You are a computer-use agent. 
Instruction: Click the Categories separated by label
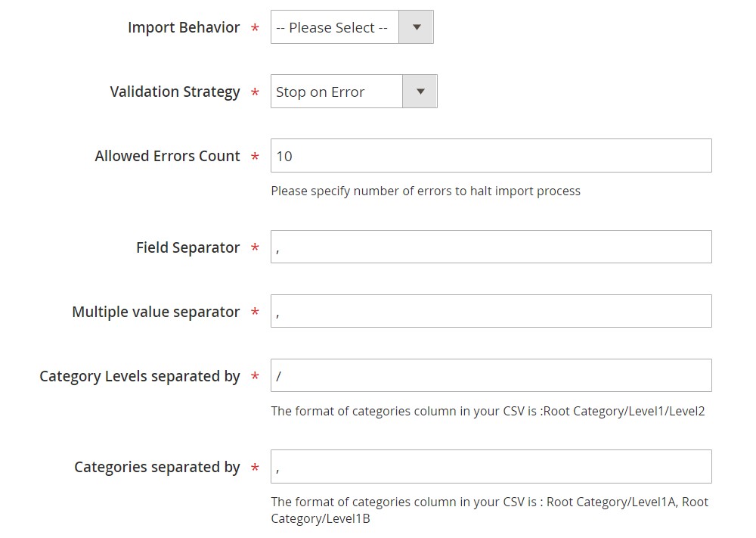(x=156, y=468)
